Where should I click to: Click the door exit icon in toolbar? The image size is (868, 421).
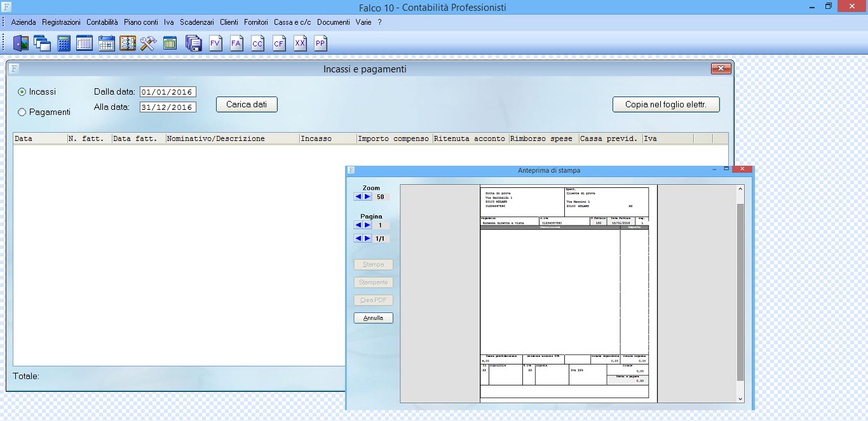21,43
